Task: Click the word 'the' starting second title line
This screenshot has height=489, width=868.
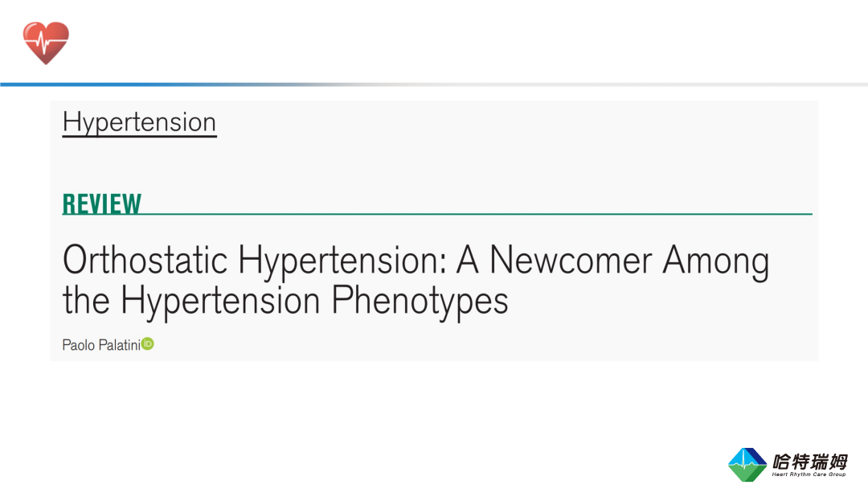Action: (x=86, y=301)
